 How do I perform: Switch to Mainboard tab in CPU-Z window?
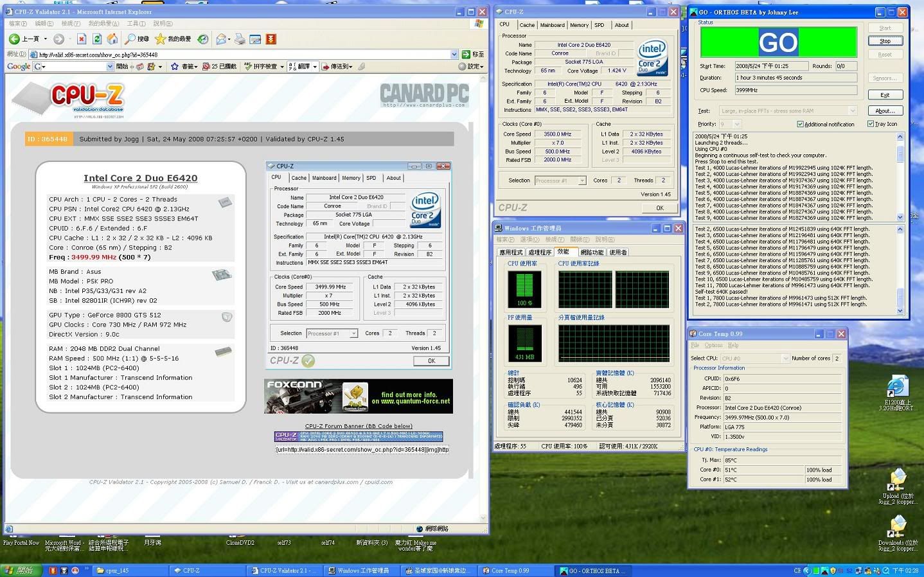point(552,25)
